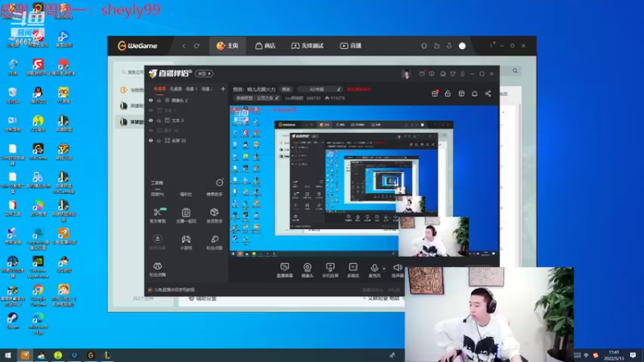Open the 发货助手 box tool

pos(214,215)
